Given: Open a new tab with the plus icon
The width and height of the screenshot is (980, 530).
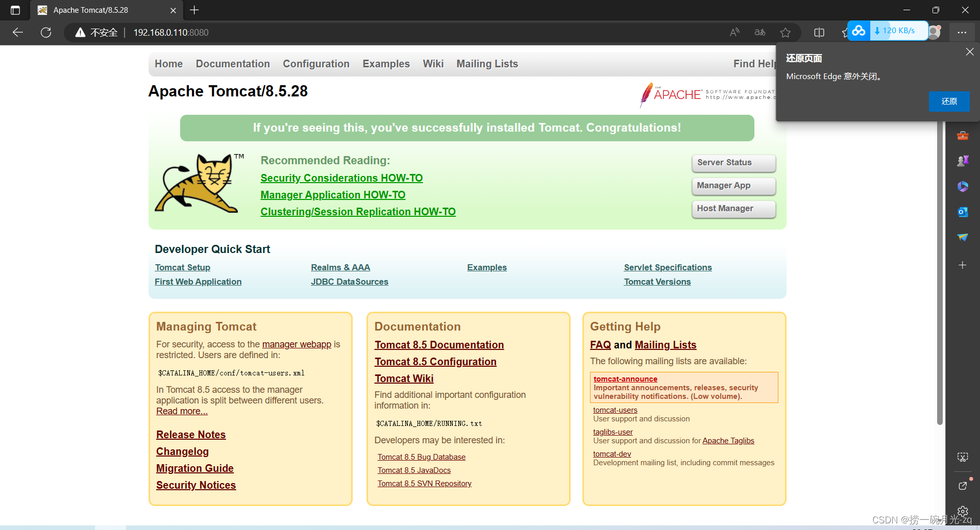Looking at the screenshot, I should 194,10.
